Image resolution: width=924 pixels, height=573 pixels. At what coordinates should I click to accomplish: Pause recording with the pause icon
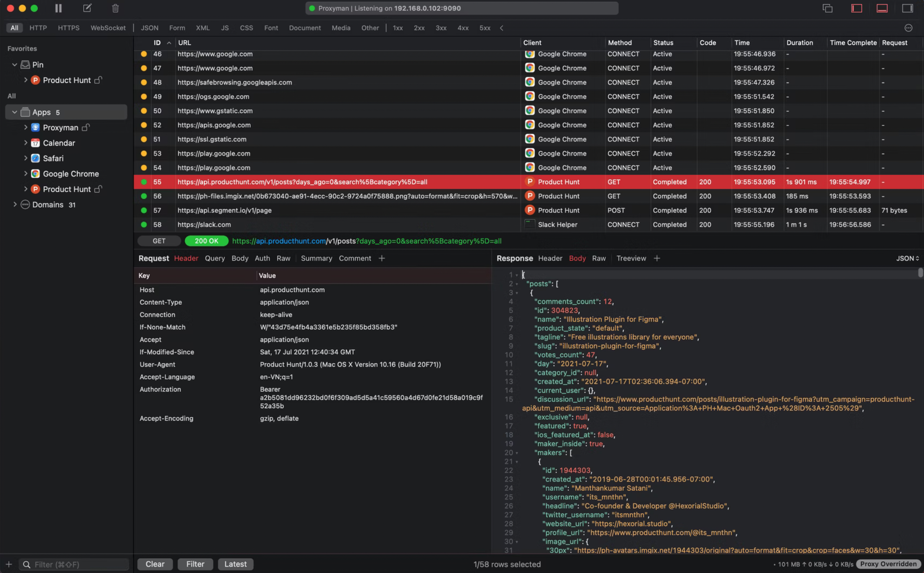click(x=58, y=8)
